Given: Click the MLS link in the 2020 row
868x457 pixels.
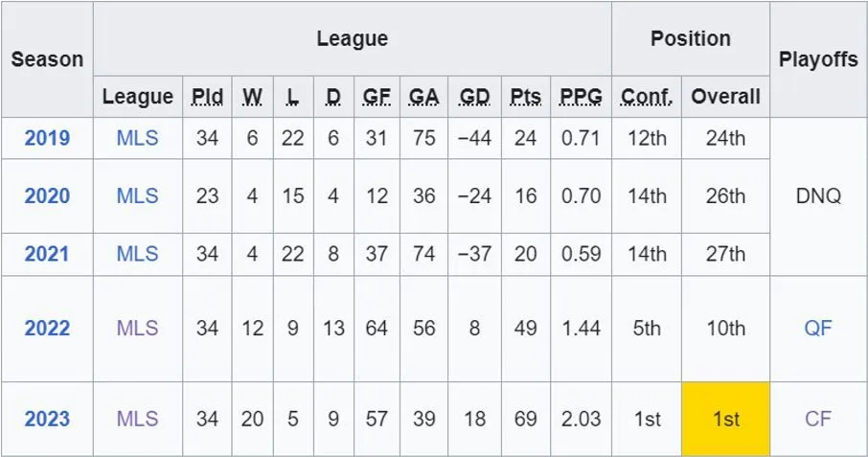Looking at the screenshot, I should coord(137,196).
